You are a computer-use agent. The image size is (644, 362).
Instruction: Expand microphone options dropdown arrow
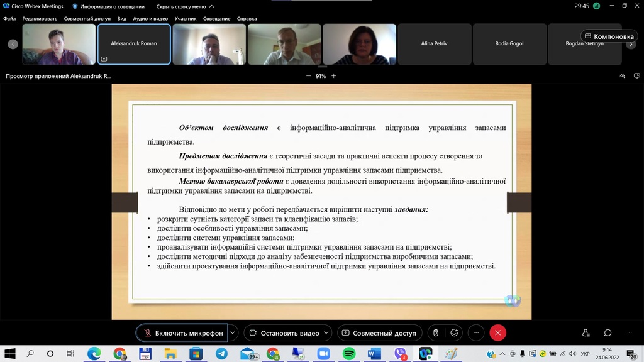tap(233, 333)
